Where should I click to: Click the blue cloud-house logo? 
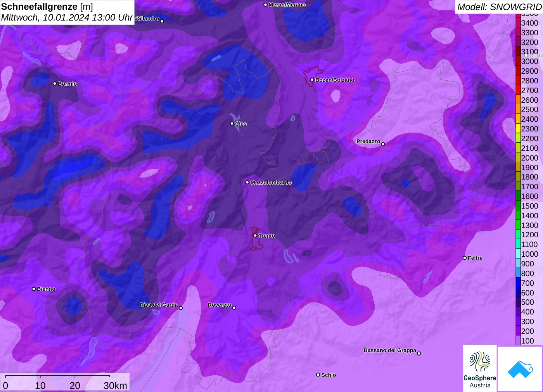coord(520,369)
